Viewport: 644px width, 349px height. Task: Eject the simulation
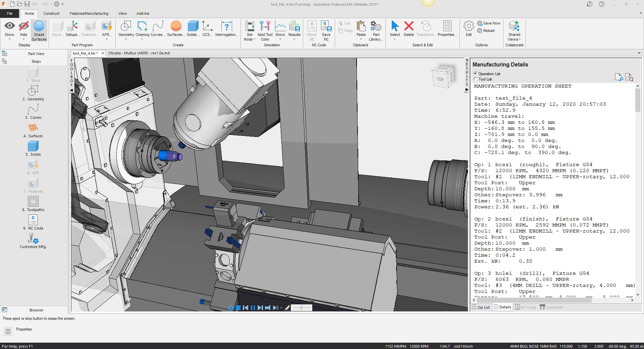(230, 308)
